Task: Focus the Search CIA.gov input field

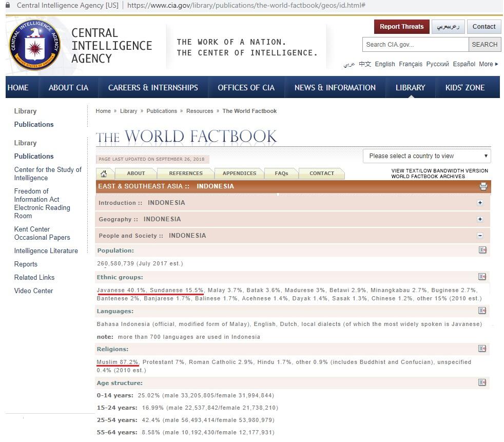Action: point(415,44)
